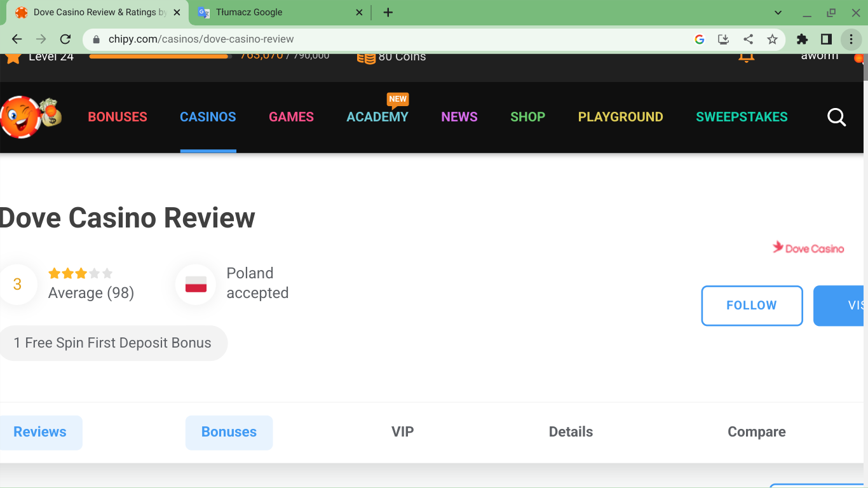
Task: Switch to the Bonuses tab
Action: [229, 432]
